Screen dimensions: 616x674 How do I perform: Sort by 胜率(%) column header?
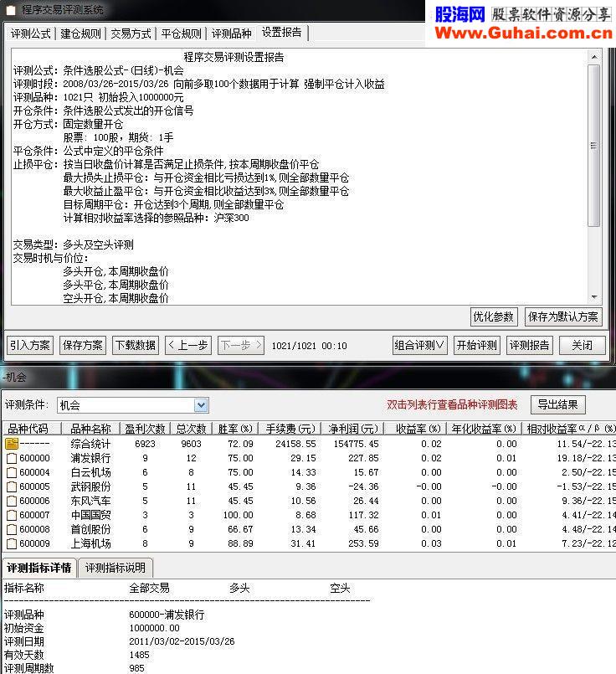tap(235, 429)
